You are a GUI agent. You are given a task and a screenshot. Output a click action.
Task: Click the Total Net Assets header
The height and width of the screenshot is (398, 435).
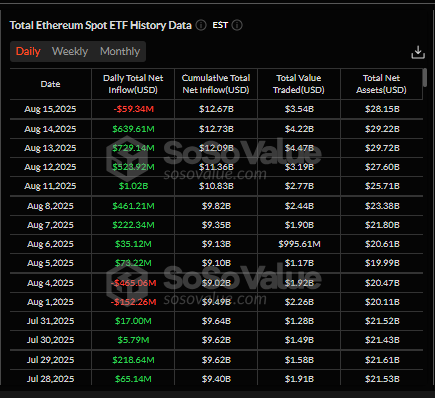tap(381, 84)
